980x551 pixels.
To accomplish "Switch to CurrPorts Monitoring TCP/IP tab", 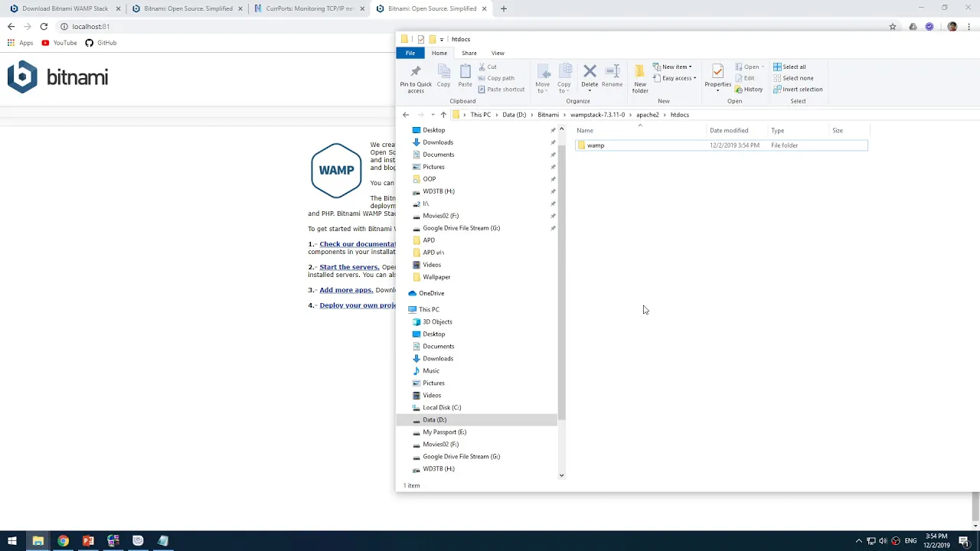I will click(x=308, y=8).
